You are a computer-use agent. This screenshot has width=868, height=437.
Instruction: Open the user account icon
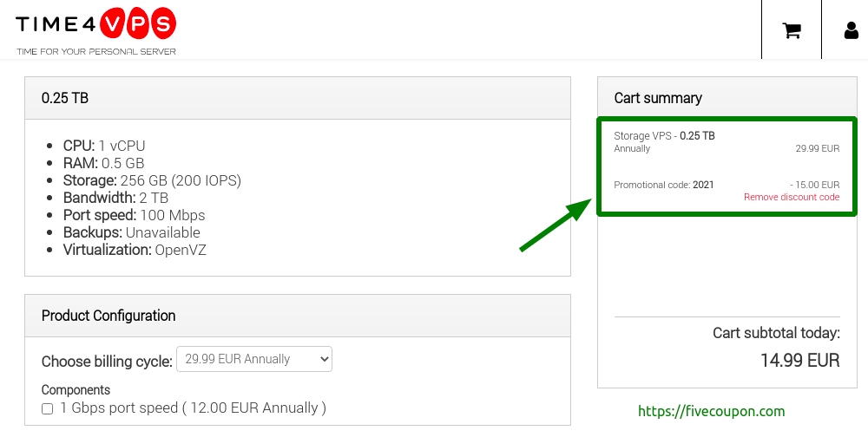(851, 29)
